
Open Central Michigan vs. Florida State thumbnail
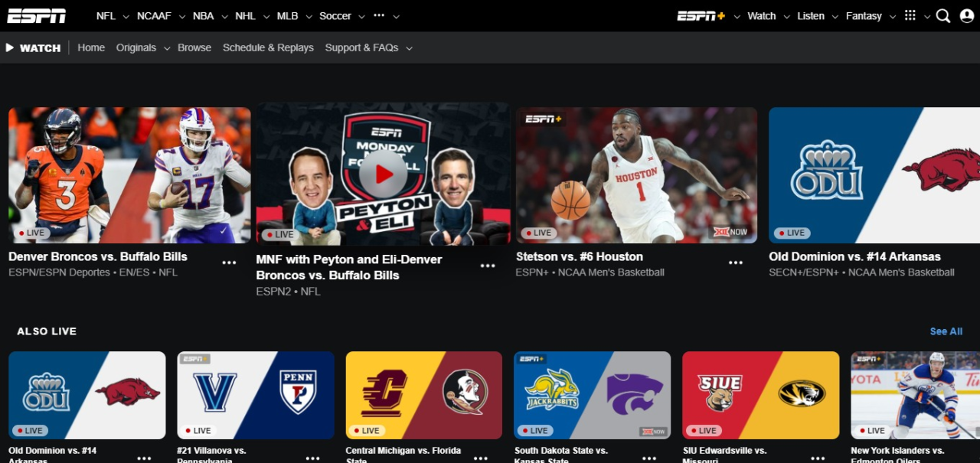424,395
